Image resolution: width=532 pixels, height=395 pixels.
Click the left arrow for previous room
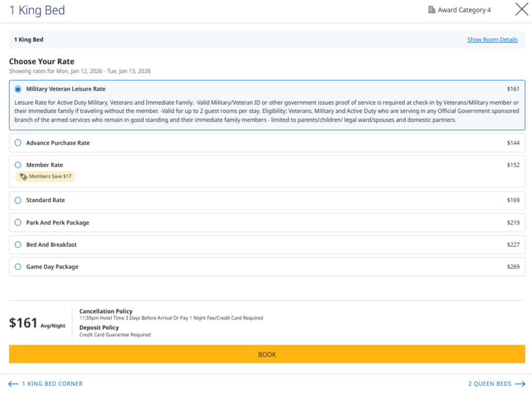coord(14,384)
